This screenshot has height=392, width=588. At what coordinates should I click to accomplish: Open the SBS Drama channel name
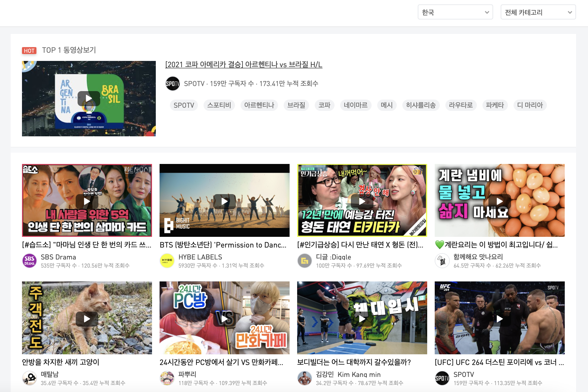pos(58,257)
